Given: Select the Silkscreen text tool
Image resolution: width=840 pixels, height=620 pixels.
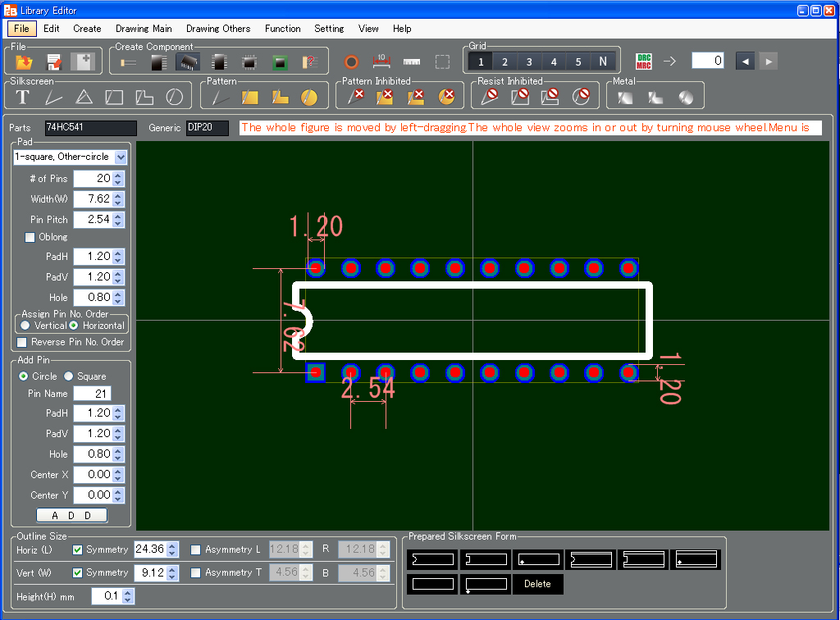Looking at the screenshot, I should pos(23,97).
